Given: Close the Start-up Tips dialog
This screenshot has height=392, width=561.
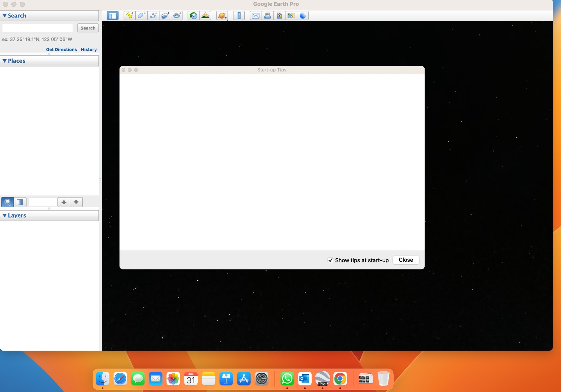Looking at the screenshot, I should (x=406, y=260).
